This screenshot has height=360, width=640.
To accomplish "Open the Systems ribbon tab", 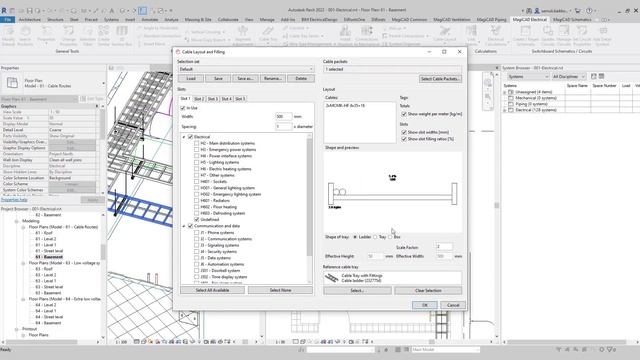I will pyautogui.click(x=111, y=20).
